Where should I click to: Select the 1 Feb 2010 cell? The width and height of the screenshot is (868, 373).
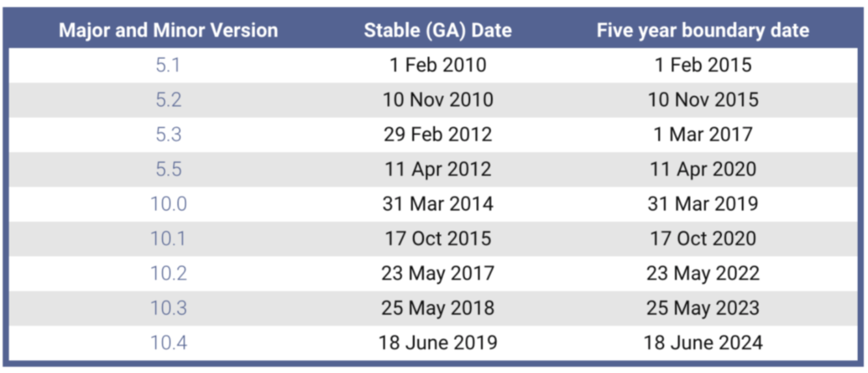(438, 65)
